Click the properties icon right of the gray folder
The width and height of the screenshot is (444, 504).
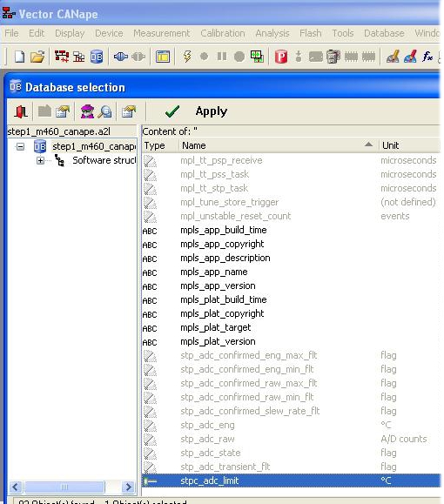[63, 111]
